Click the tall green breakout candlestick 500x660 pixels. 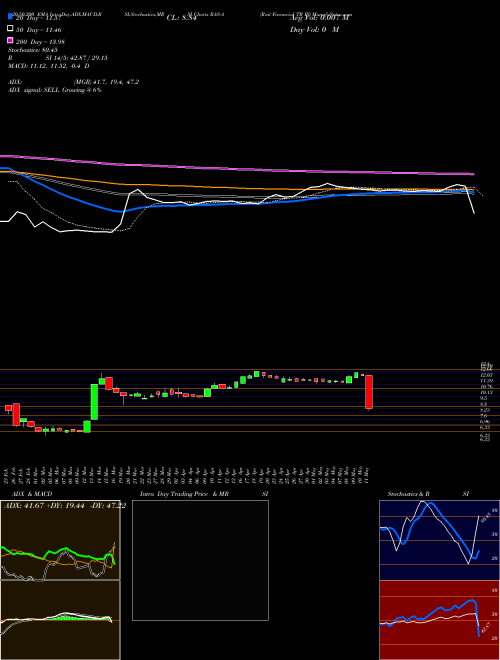[x=95, y=402]
